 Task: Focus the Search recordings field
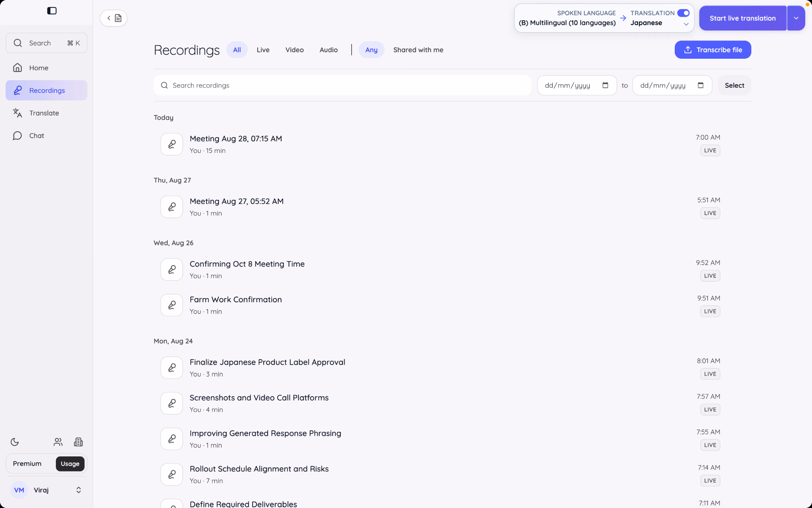(343, 85)
